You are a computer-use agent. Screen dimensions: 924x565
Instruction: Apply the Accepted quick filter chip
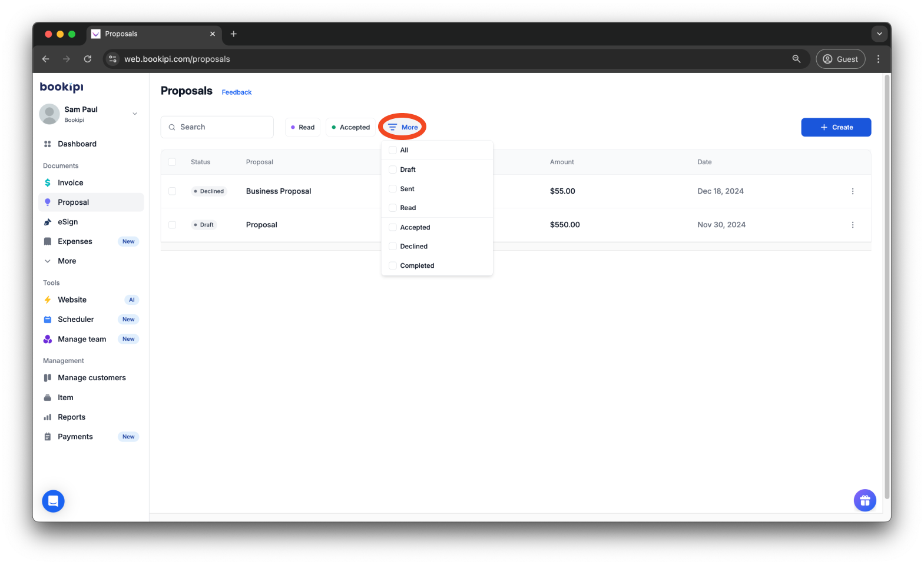click(350, 127)
